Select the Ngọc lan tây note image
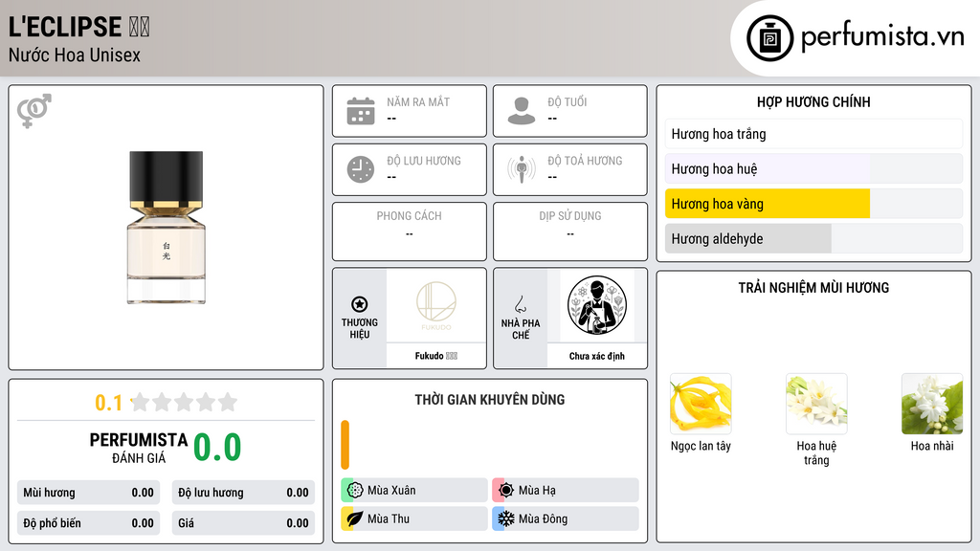Viewport: 980px width, 551px height. [x=701, y=404]
